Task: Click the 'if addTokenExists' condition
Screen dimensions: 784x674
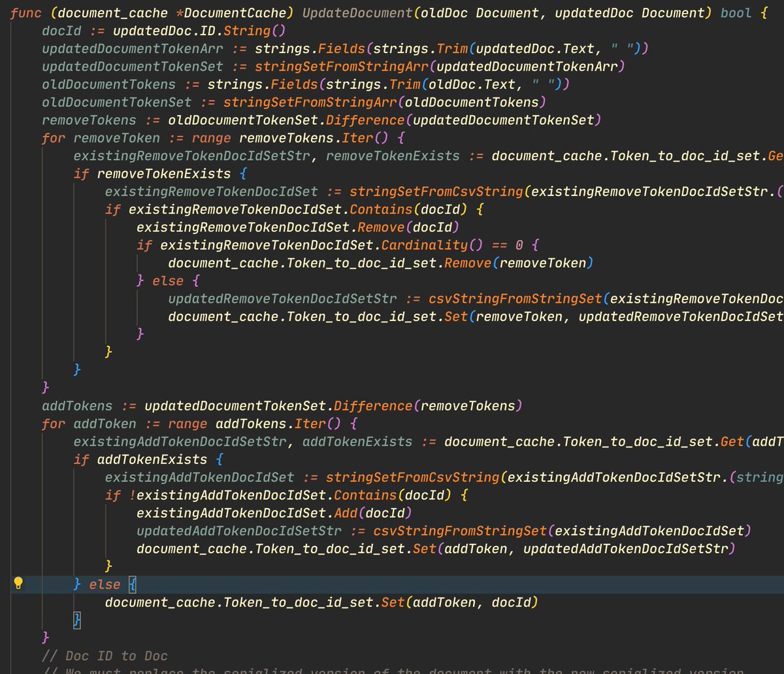Action: coord(140,459)
